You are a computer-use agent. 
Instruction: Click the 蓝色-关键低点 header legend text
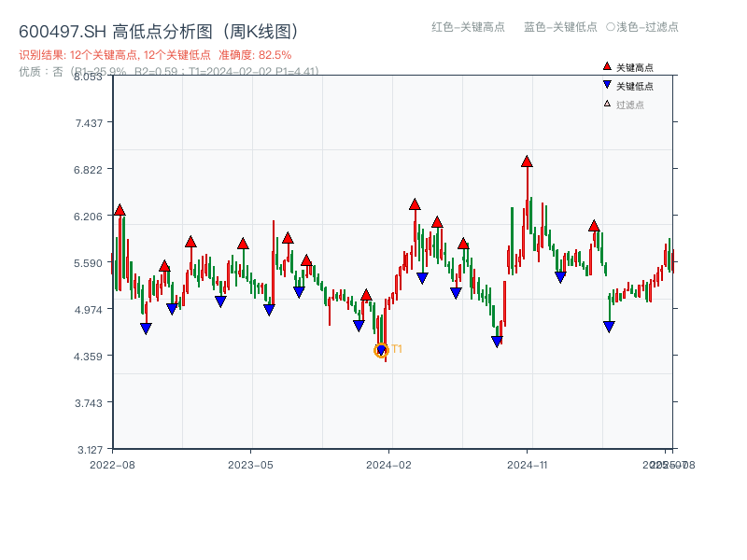point(560,27)
